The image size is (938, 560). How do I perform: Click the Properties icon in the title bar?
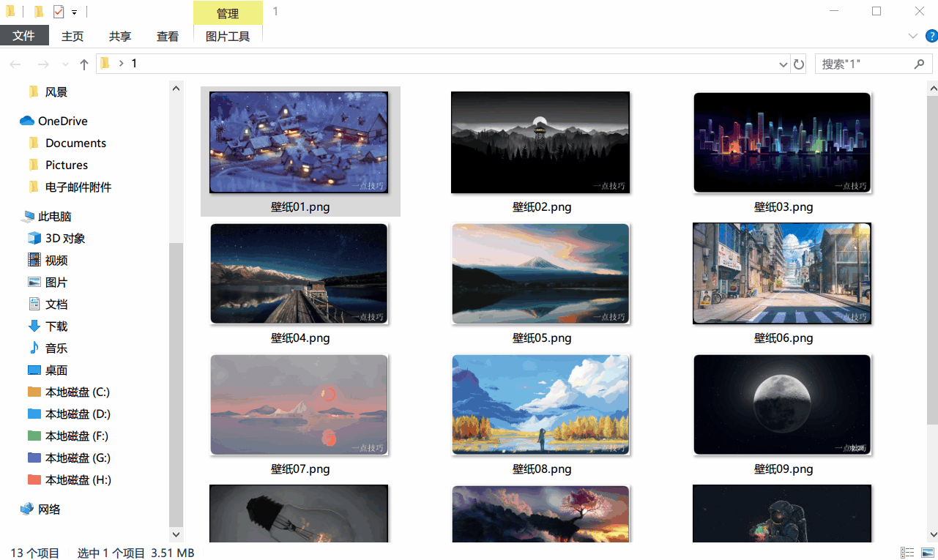(x=59, y=12)
